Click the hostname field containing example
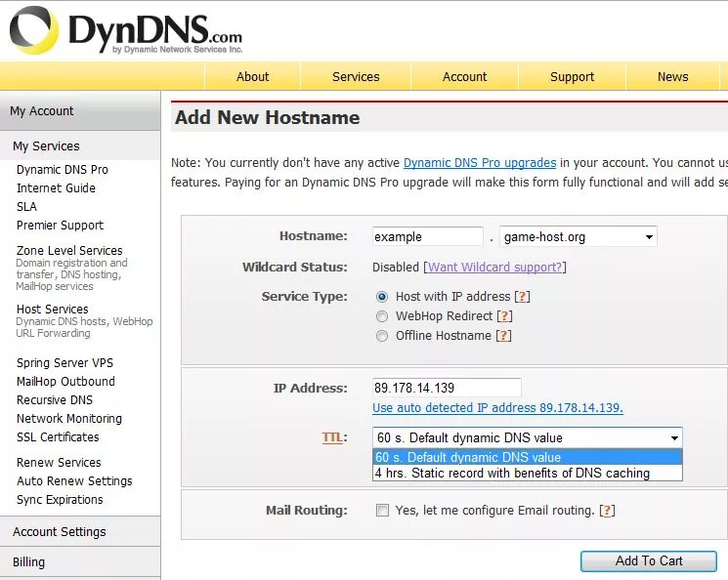 (428, 236)
